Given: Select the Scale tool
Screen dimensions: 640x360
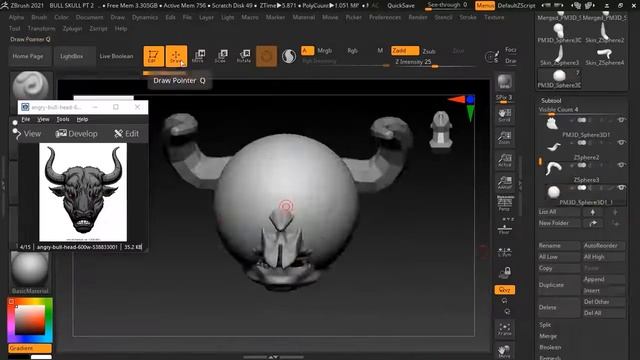Looking at the screenshot, I should [x=221, y=56].
